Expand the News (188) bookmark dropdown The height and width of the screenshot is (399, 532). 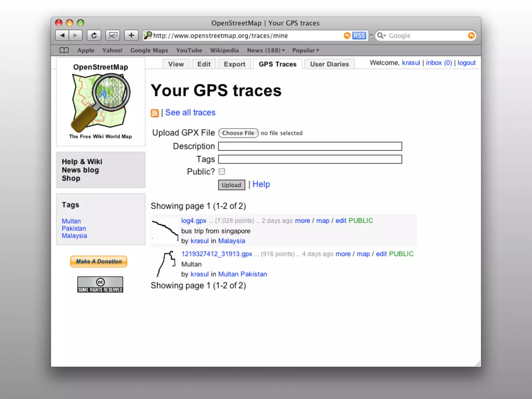click(266, 50)
